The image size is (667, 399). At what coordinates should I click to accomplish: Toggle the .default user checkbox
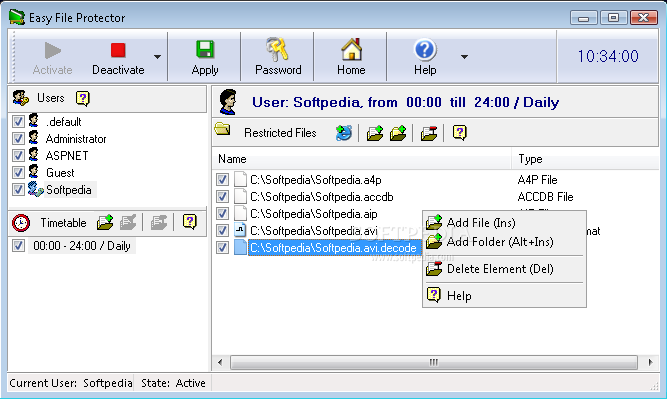(18, 122)
